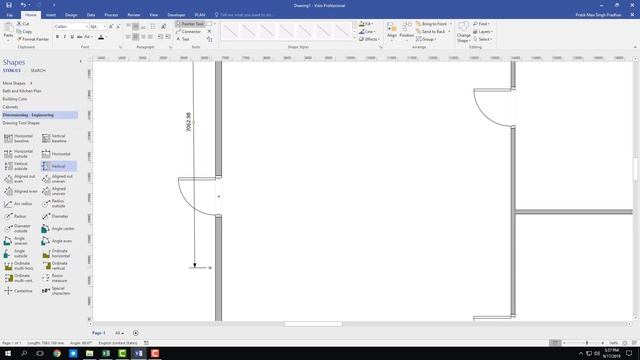
Task: Open the Fill dropdown
Action: [x=367, y=24]
